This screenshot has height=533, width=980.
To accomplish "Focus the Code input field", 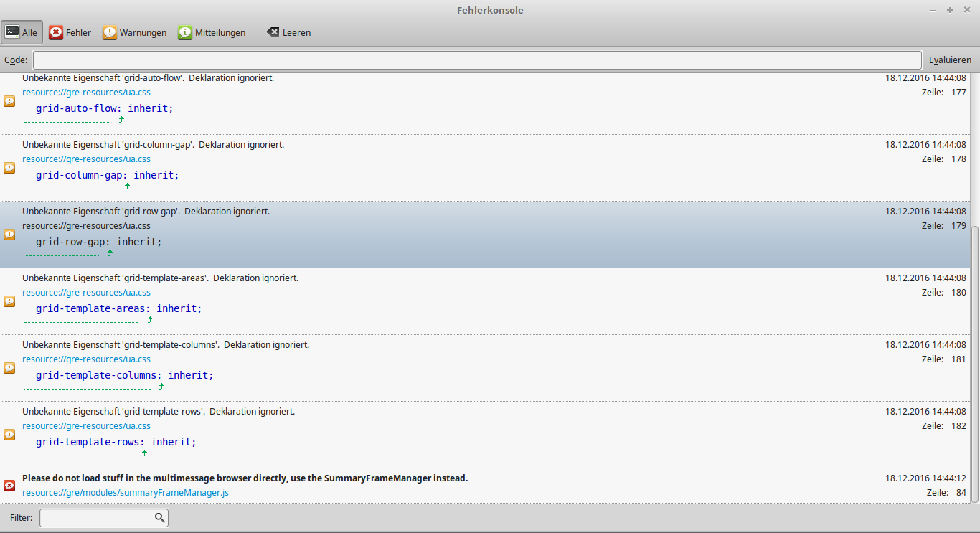I will coord(477,60).
